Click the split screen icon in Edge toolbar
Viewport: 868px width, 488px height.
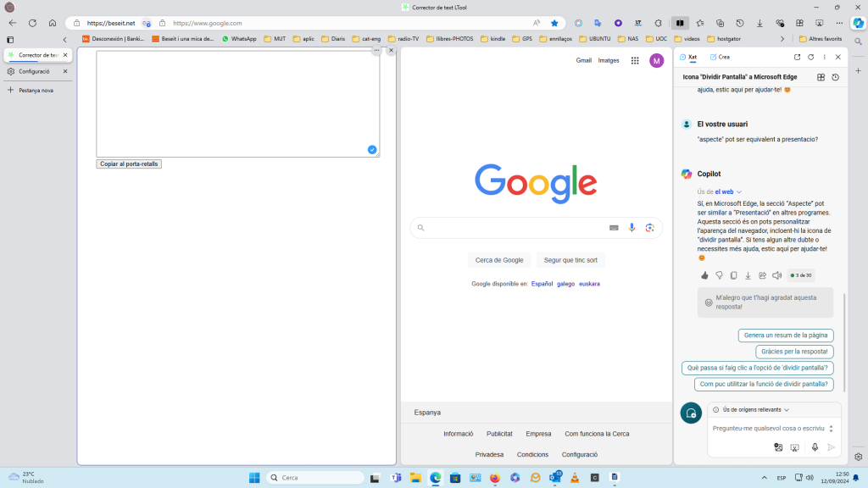coord(679,23)
